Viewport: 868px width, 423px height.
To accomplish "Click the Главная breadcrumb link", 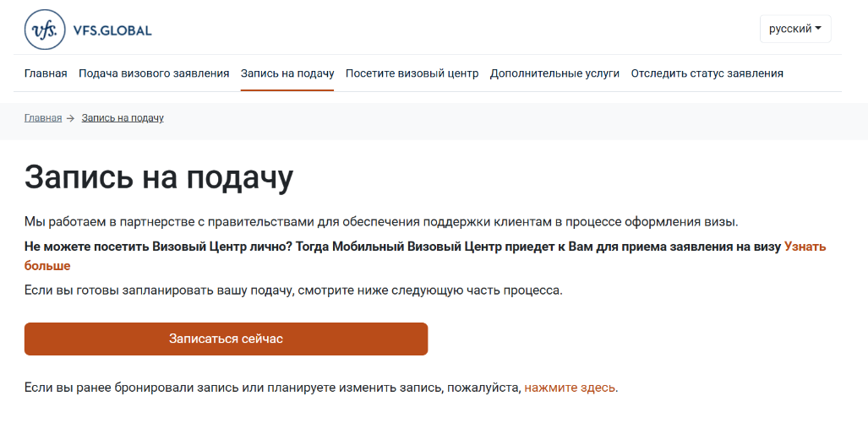I will [x=43, y=117].
